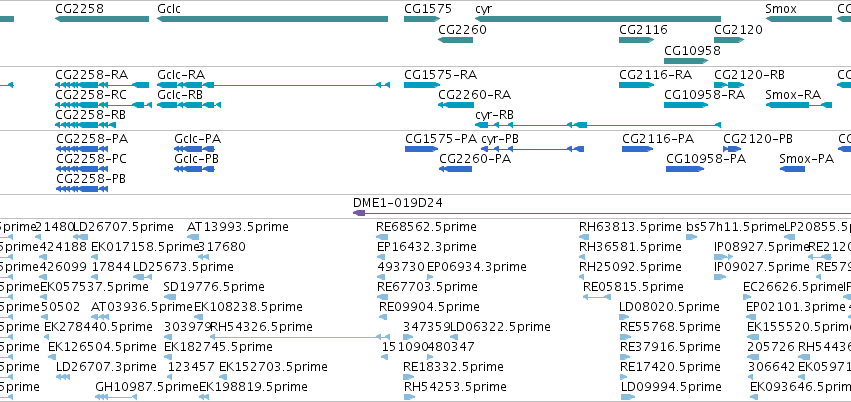Open EST EP16432.3prime
The height and width of the screenshot is (402, 851).
427,247
